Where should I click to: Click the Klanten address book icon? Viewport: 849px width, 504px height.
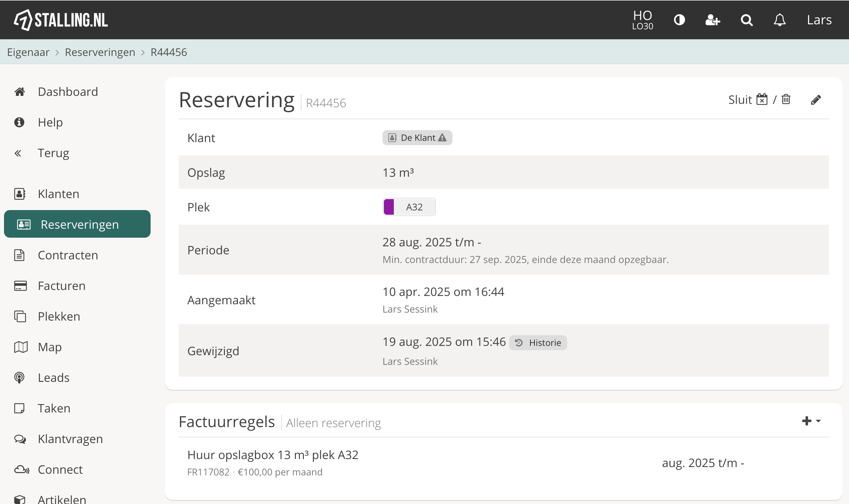[x=20, y=194]
